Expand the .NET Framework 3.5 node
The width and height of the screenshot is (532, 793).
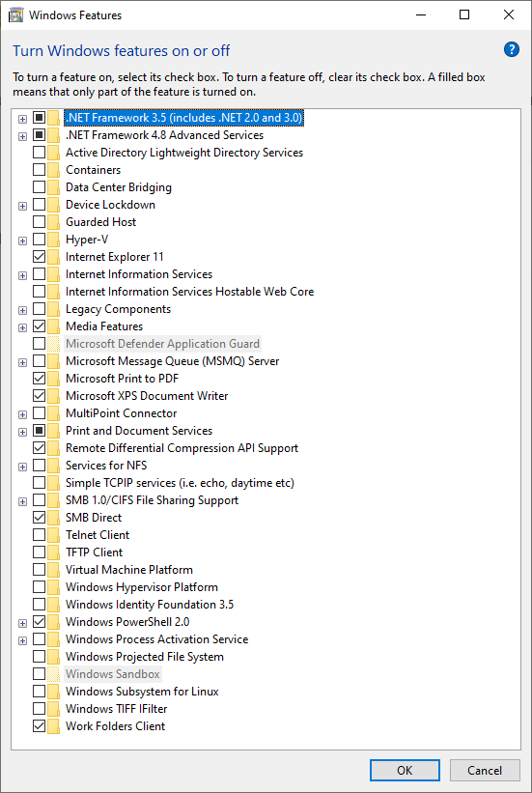pyautogui.click(x=22, y=120)
